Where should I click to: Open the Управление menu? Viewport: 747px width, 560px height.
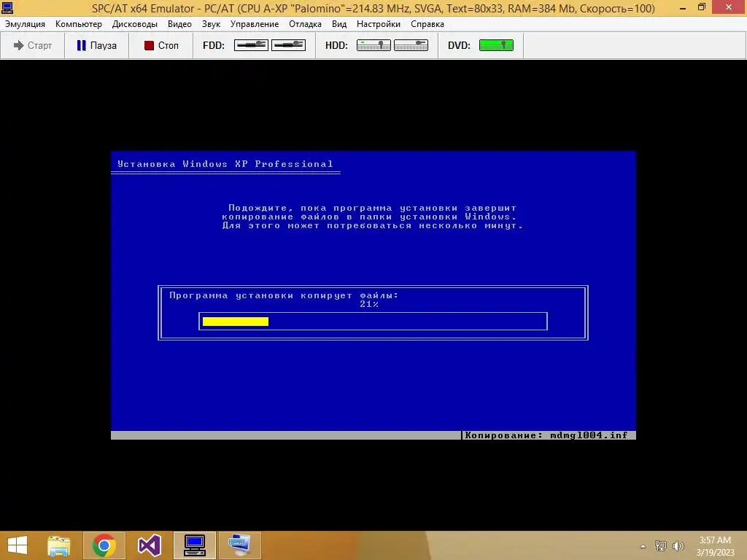click(255, 24)
